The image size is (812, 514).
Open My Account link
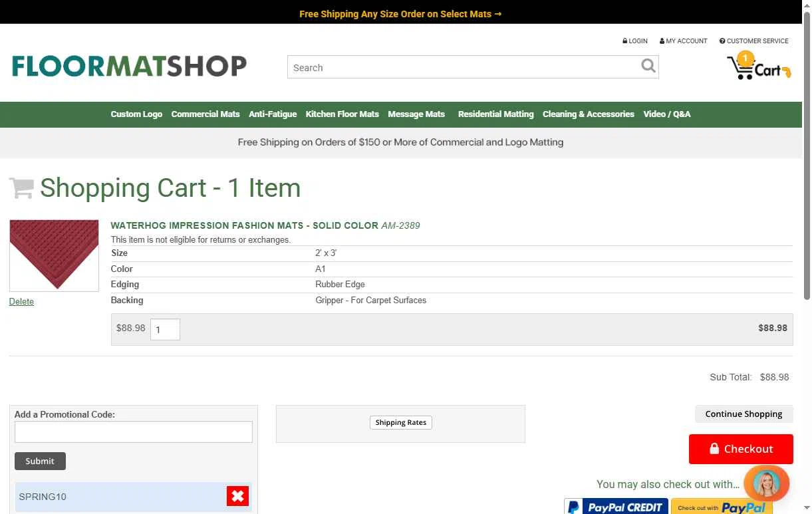684,41
